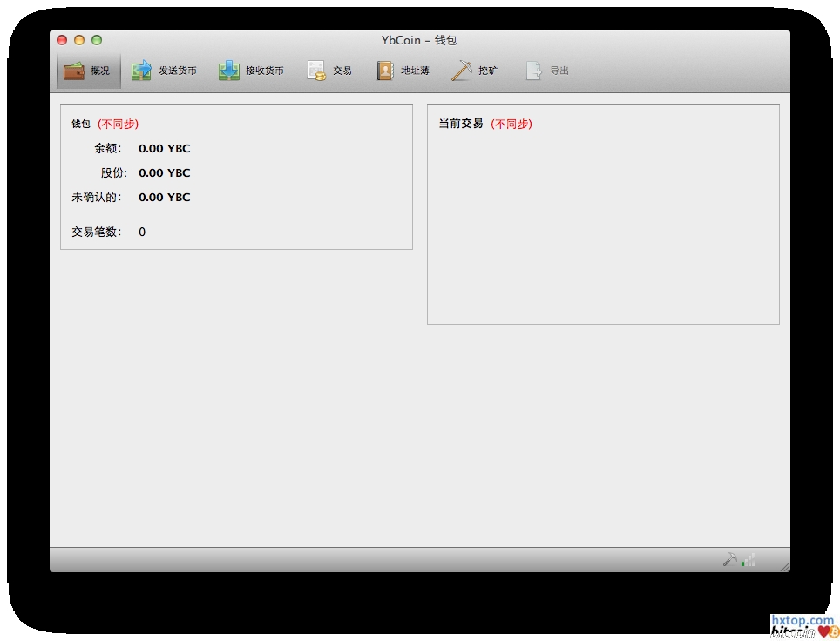Image resolution: width=840 pixels, height=641 pixels.
Task: Click the network connection signal bars icon
Action: tap(749, 560)
